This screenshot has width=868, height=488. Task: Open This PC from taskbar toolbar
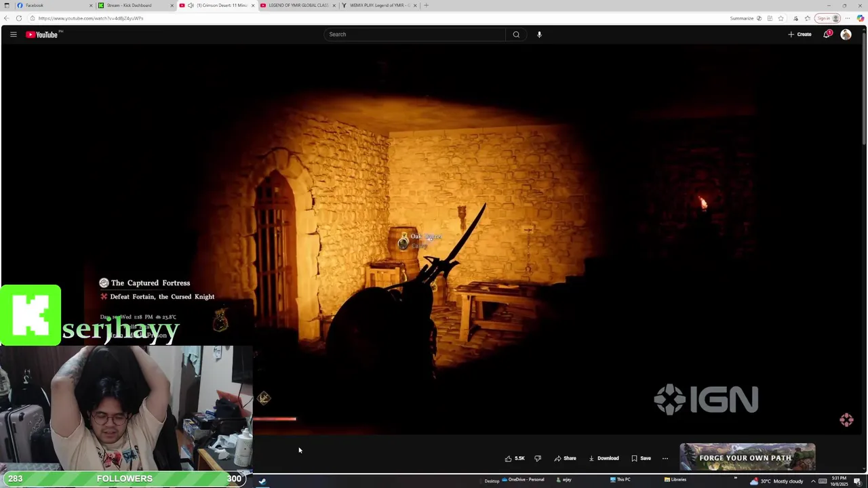tap(620, 480)
